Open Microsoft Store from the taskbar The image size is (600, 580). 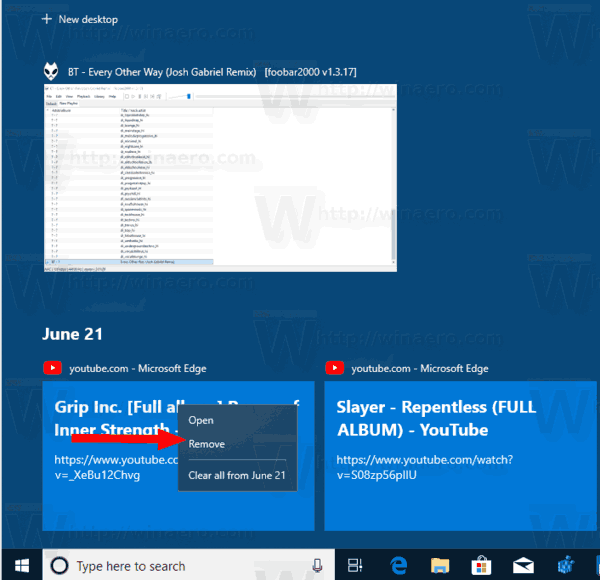[x=481, y=565]
